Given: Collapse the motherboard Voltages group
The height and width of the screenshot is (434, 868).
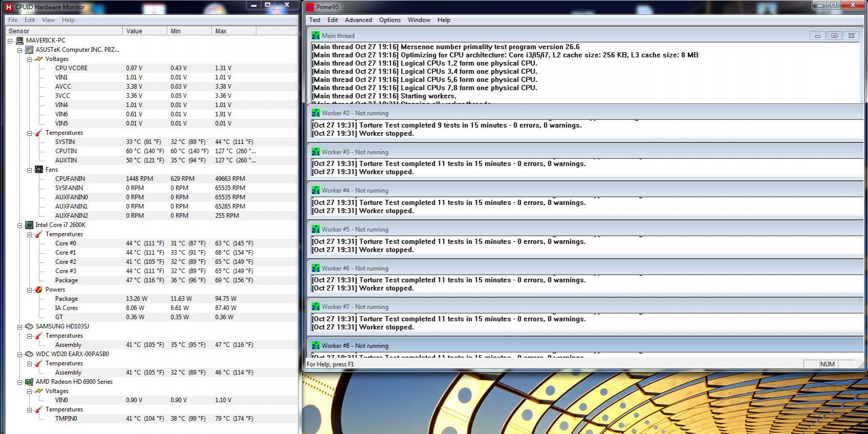Looking at the screenshot, I should (30, 59).
